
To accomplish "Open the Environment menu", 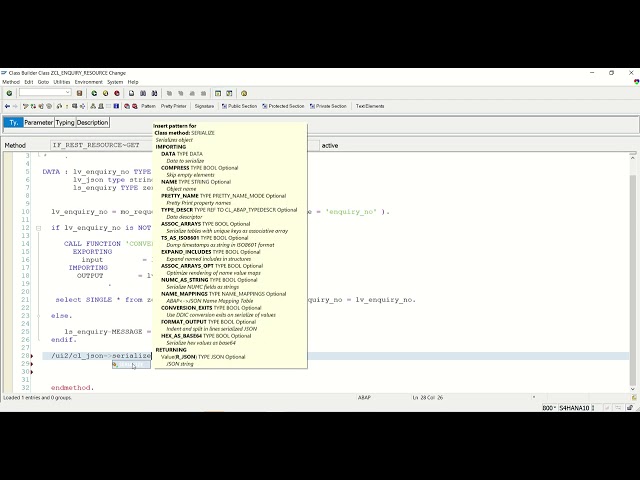I will coord(89,82).
